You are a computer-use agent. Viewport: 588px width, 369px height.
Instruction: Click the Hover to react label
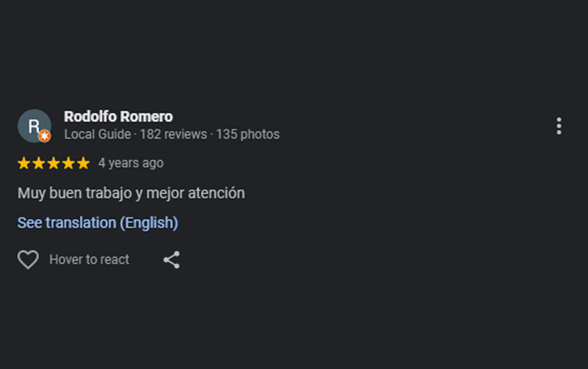[89, 259]
